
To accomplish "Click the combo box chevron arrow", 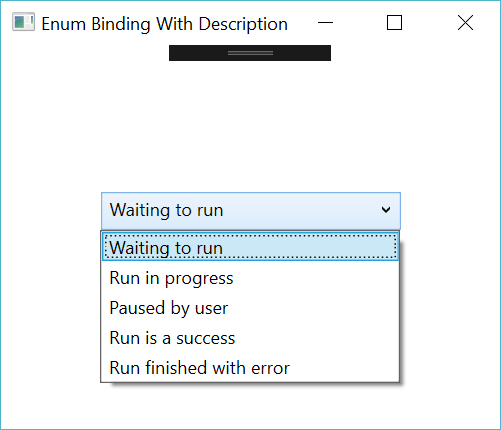I will (x=386, y=210).
